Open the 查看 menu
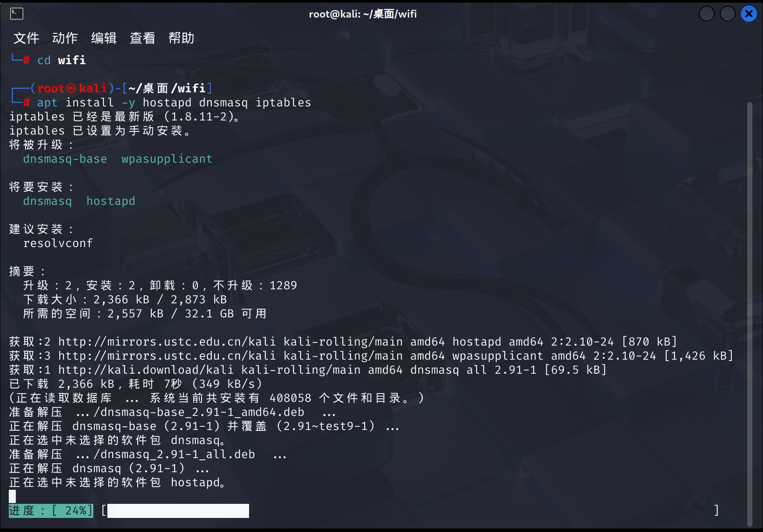The image size is (763, 532). [143, 38]
